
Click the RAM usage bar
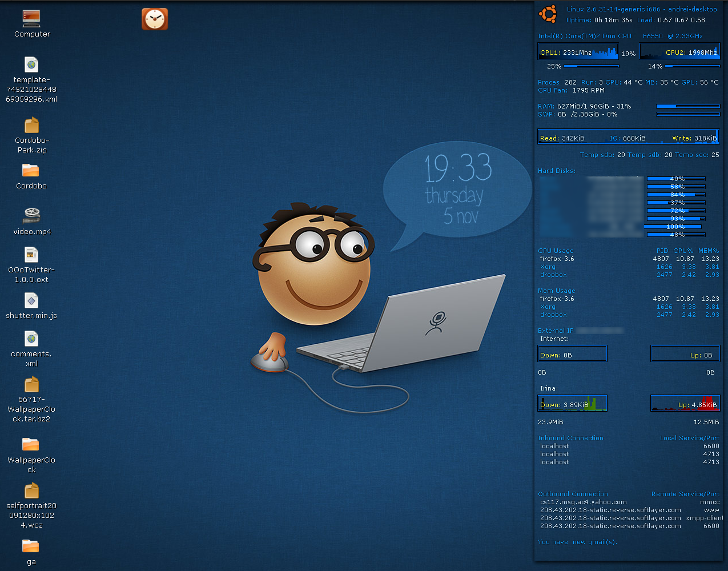coord(687,106)
